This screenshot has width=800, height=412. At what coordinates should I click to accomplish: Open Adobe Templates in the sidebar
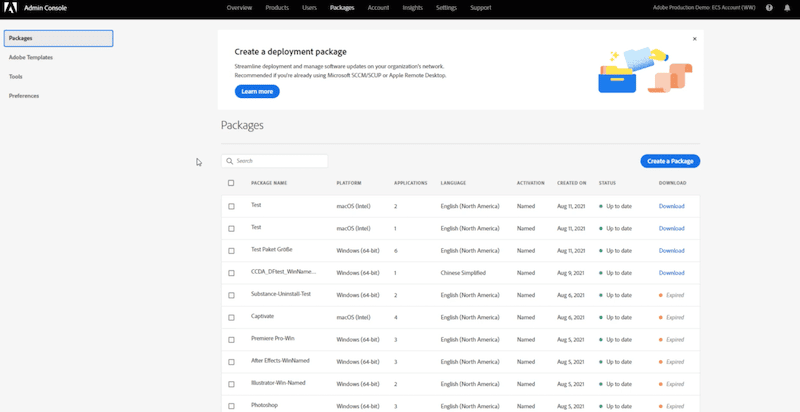[31, 58]
